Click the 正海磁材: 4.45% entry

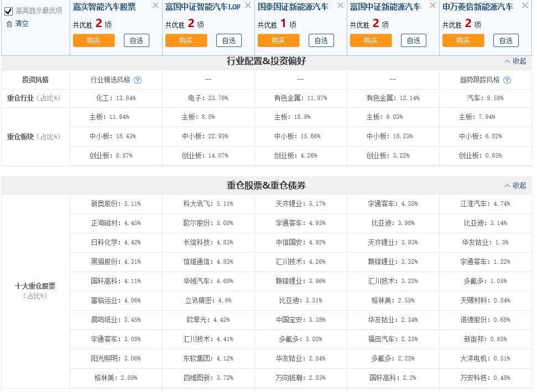point(116,223)
